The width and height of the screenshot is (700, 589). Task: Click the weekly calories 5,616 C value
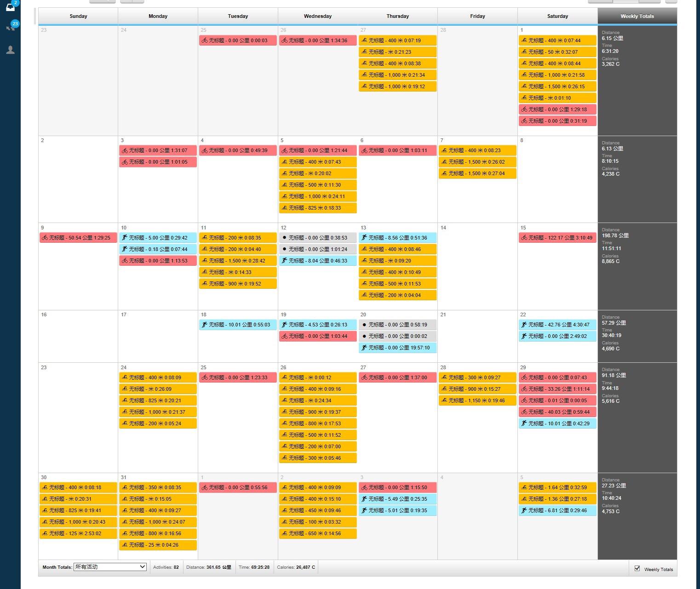tap(610, 401)
